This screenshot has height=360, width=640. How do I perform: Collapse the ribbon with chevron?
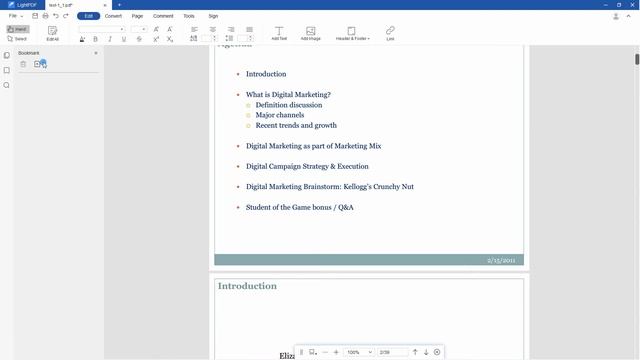(629, 16)
